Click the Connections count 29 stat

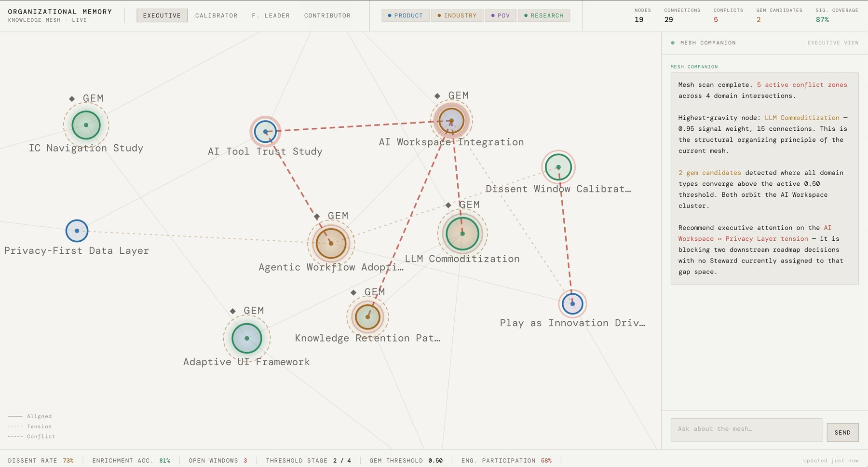pos(682,15)
